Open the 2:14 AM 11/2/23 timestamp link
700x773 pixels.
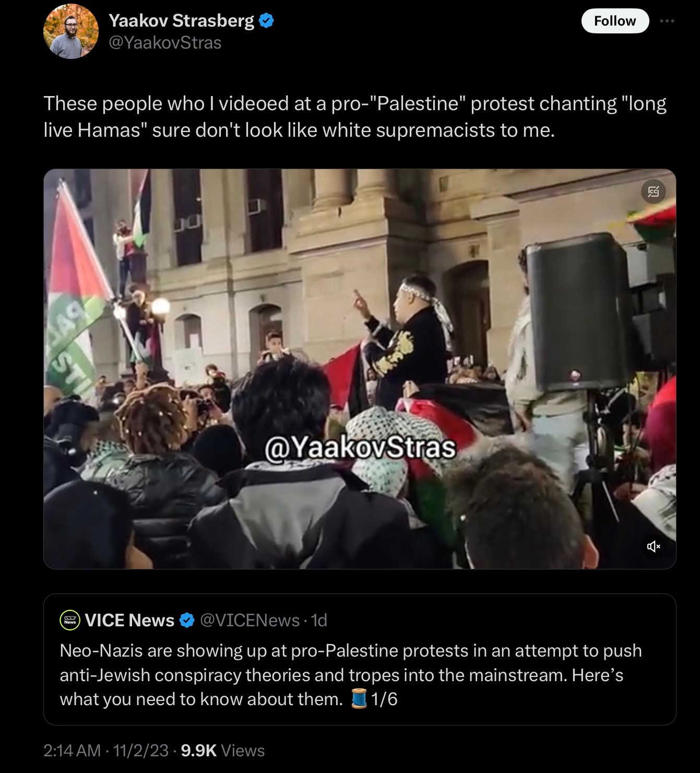[106, 750]
